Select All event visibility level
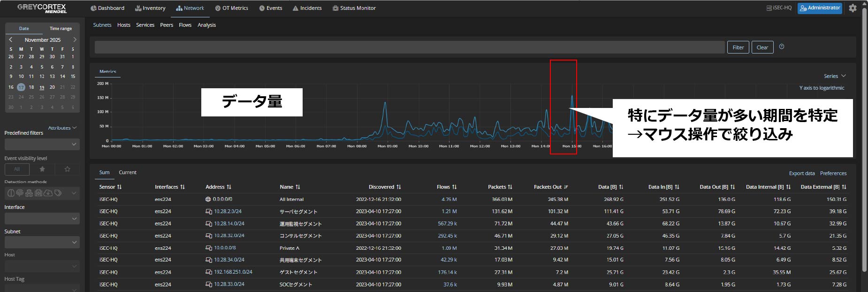Image resolution: width=868 pixels, height=292 pixels. [17, 169]
